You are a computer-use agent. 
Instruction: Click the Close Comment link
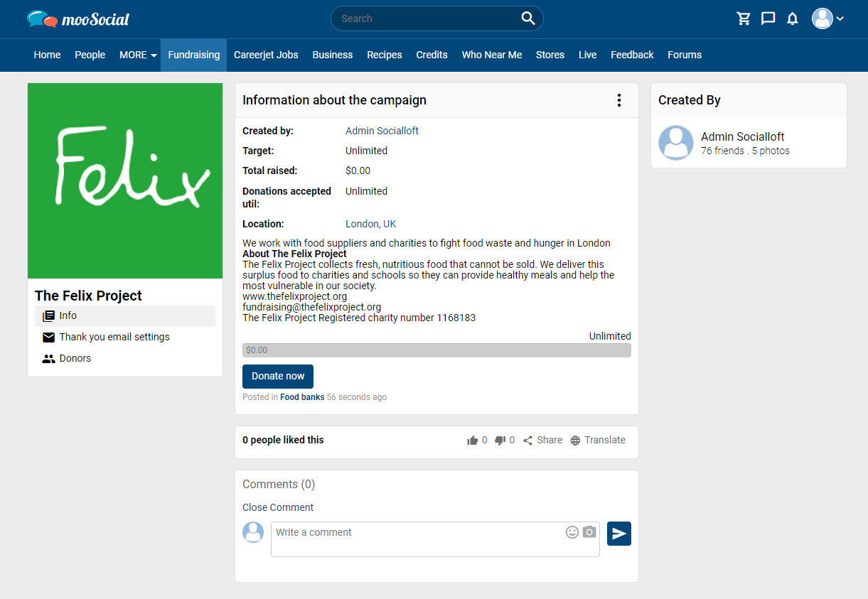[278, 507]
